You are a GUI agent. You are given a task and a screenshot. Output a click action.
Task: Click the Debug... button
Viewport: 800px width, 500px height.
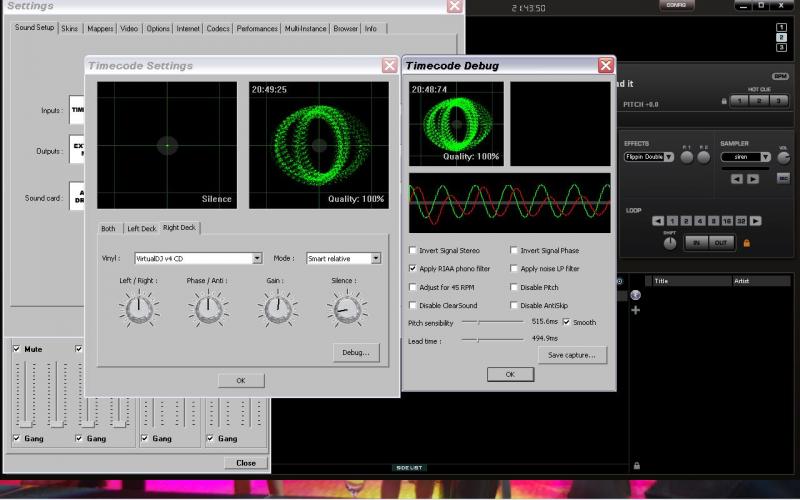coord(357,352)
